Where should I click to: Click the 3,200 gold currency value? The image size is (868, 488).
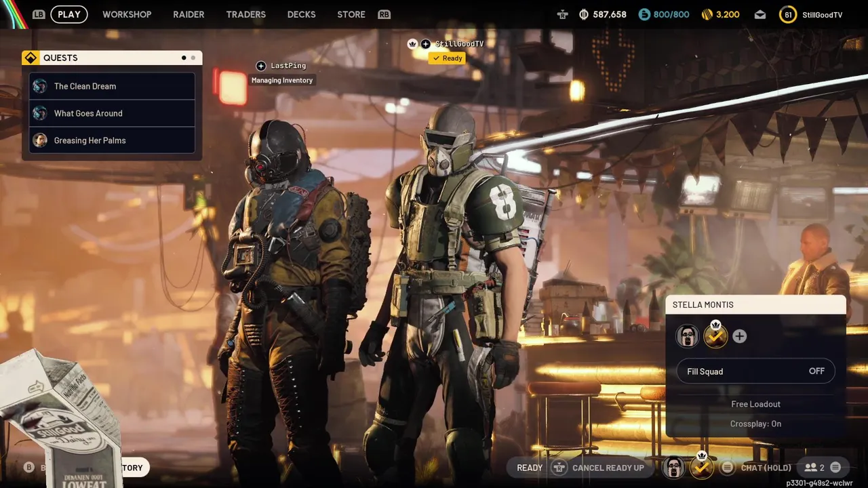728,14
